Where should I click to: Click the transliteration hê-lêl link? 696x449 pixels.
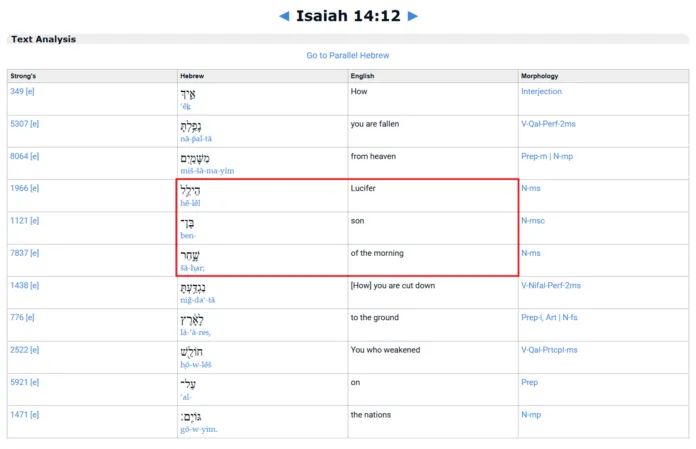(190, 203)
